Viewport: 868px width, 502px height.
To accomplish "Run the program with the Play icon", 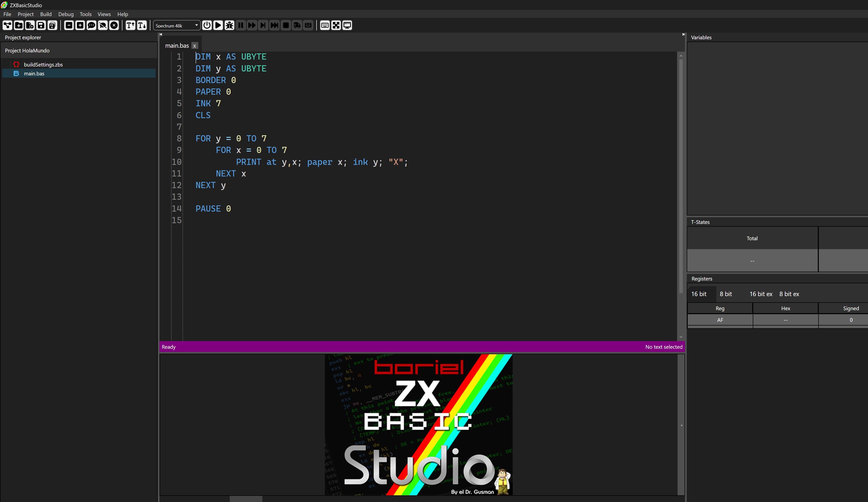I will click(218, 25).
